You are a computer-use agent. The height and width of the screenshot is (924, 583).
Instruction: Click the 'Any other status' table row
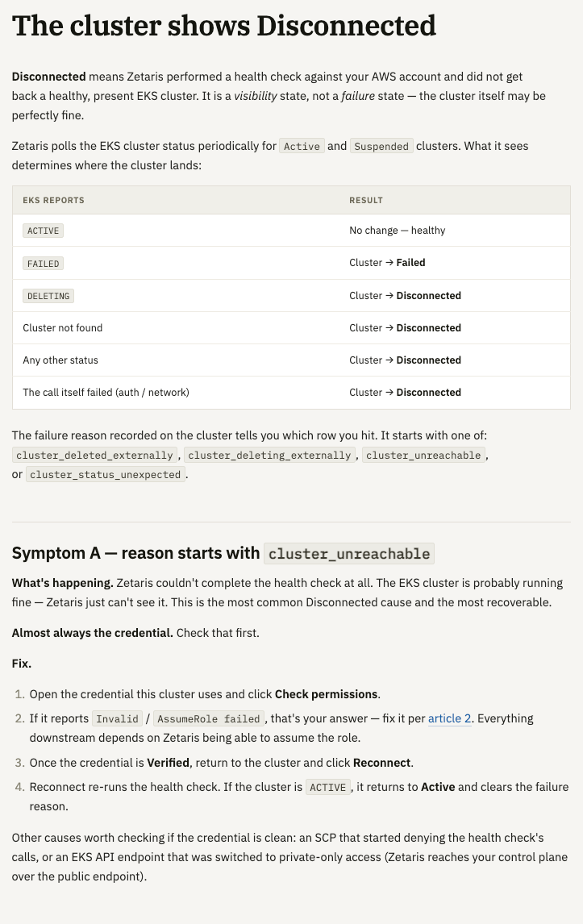(x=291, y=360)
